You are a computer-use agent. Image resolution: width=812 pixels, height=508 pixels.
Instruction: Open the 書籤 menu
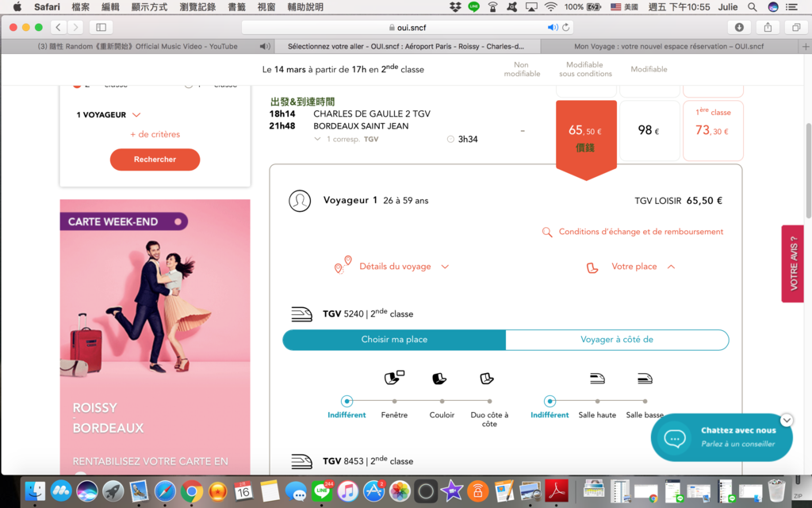click(x=236, y=6)
